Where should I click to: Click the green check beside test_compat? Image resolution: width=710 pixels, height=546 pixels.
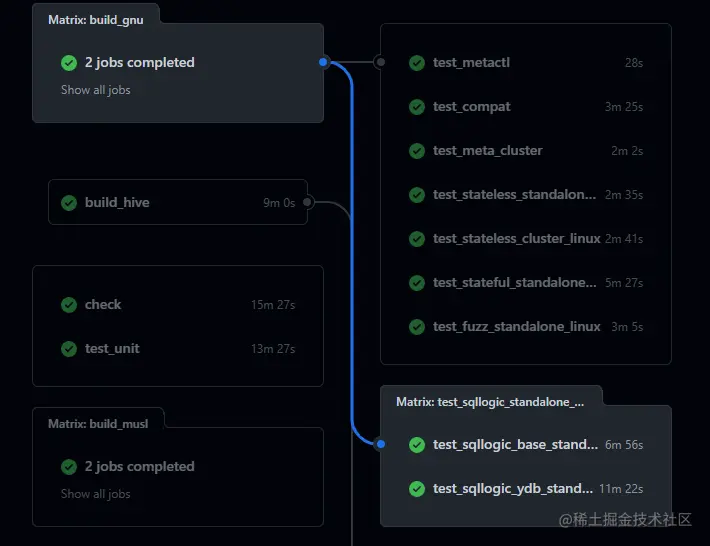pyautogui.click(x=417, y=107)
